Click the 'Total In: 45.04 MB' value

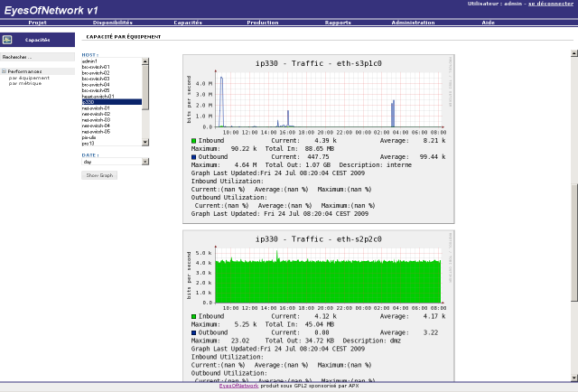tap(299, 324)
